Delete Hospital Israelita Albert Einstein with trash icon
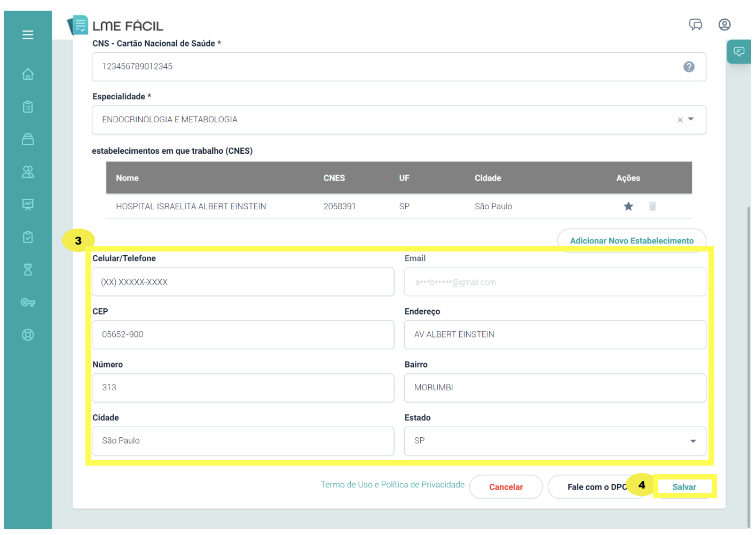 click(652, 206)
